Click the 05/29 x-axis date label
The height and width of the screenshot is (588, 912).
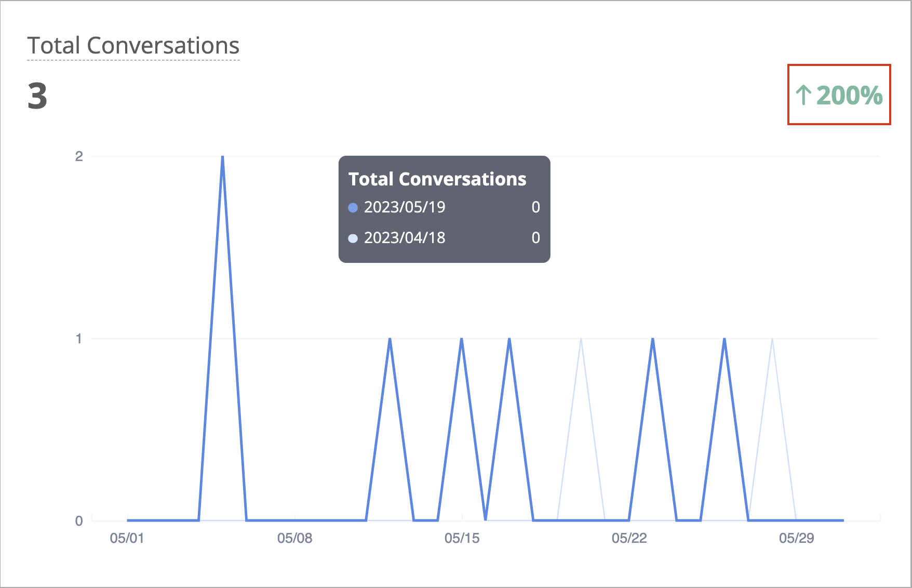[796, 538]
